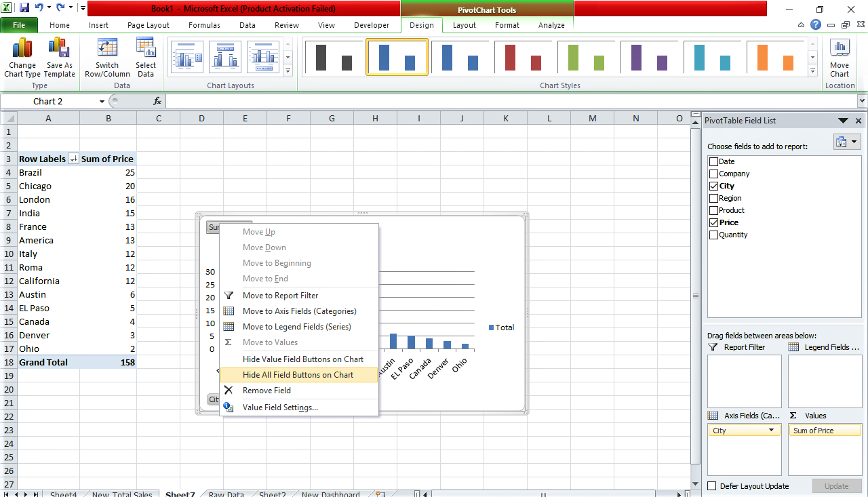Apply the teal chart style
This screenshot has width=868, height=497.
pyautogui.click(x=712, y=57)
